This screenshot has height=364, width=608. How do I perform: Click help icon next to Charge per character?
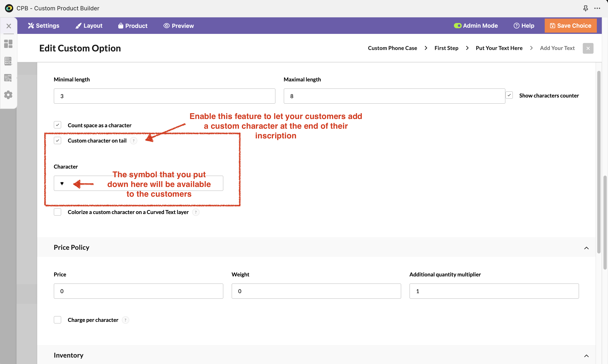click(126, 320)
